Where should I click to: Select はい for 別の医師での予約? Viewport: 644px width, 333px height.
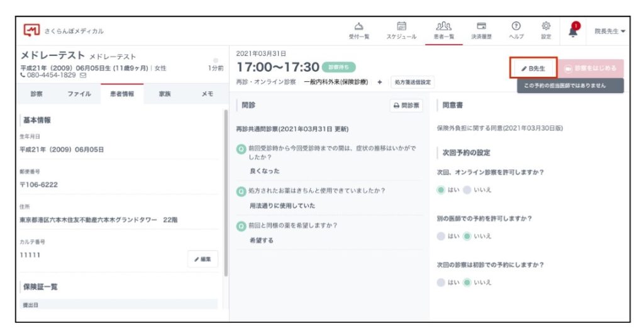(441, 236)
